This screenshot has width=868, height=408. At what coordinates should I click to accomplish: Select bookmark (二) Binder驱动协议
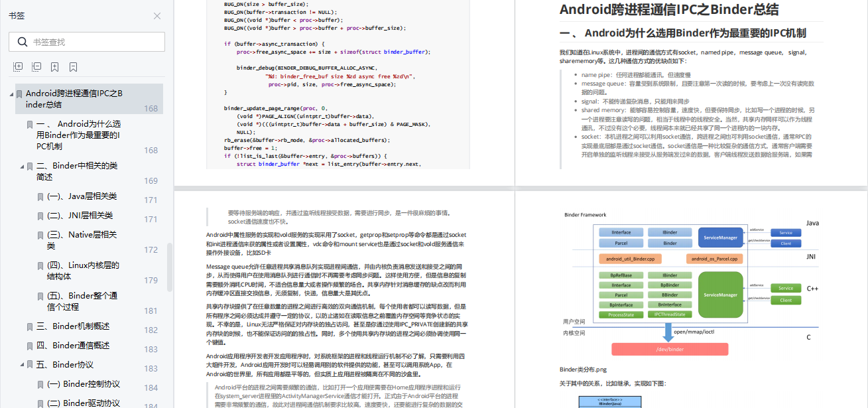(x=84, y=403)
